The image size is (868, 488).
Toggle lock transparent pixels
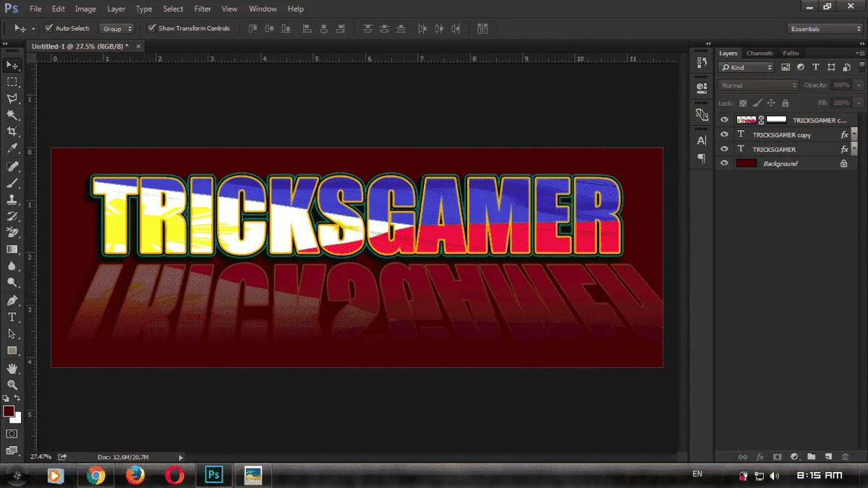[x=743, y=103]
